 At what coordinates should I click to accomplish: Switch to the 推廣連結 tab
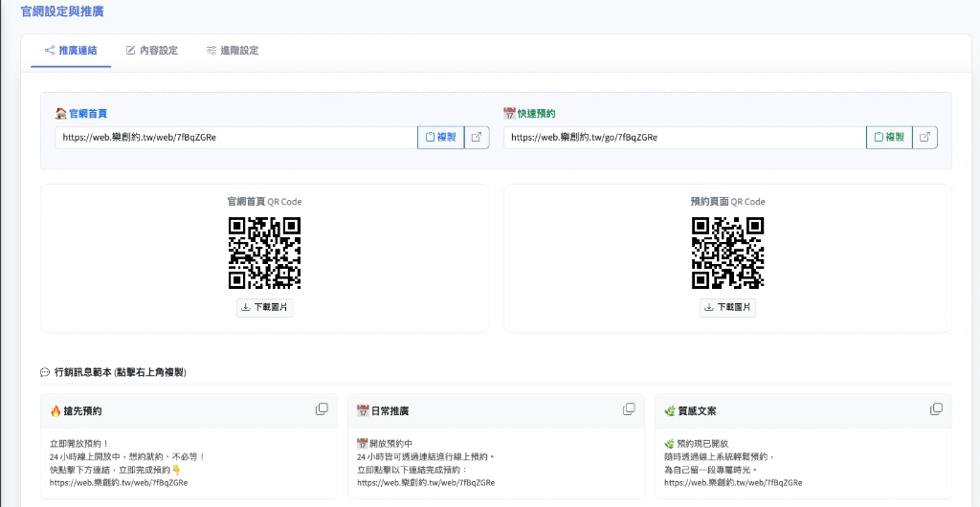point(70,51)
